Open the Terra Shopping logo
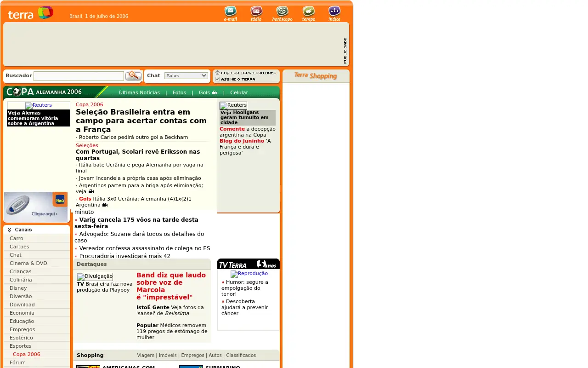 coord(316,76)
